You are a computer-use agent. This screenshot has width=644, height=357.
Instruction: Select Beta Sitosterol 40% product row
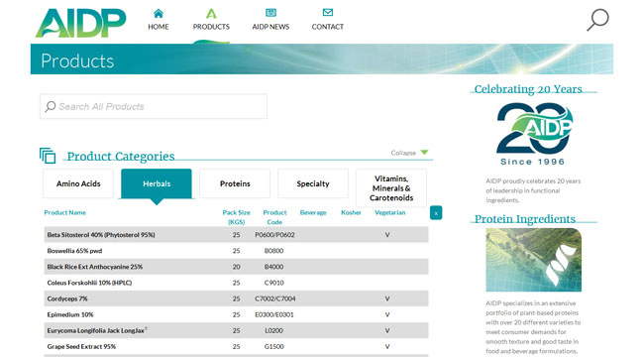click(x=236, y=235)
